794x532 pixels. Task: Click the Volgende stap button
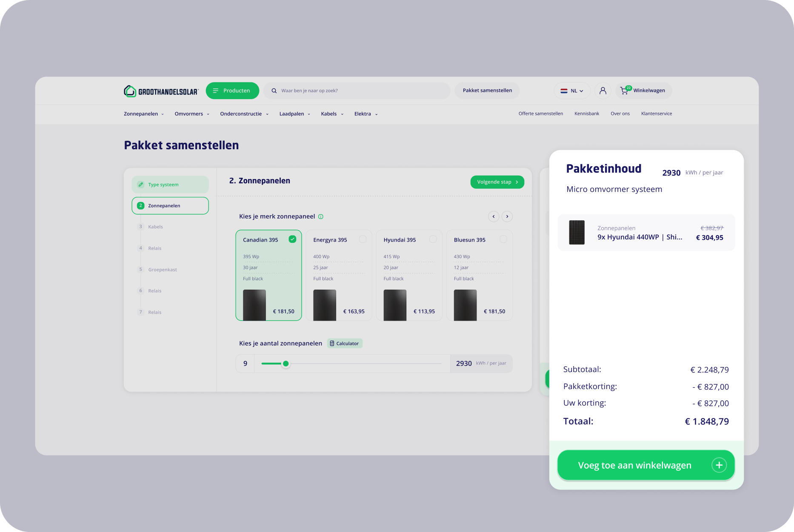click(x=497, y=182)
